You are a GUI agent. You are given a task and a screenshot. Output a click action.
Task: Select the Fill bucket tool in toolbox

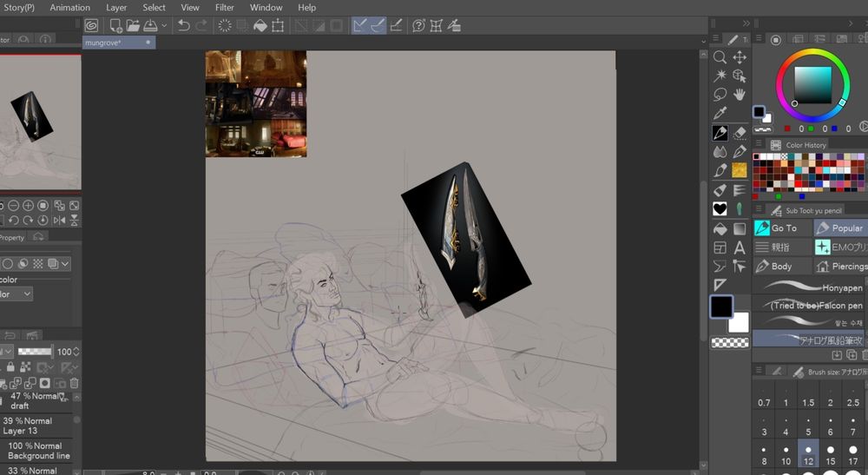(x=720, y=228)
